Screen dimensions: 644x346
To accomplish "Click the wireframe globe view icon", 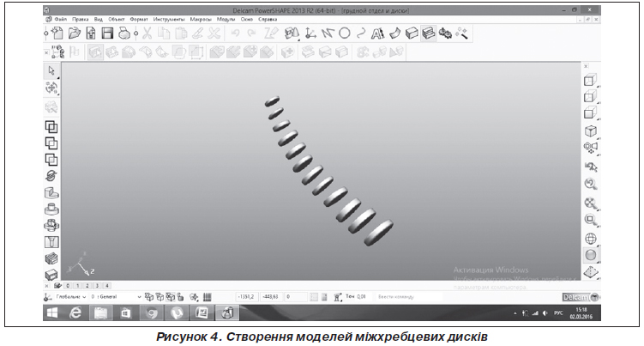I will point(591,239).
